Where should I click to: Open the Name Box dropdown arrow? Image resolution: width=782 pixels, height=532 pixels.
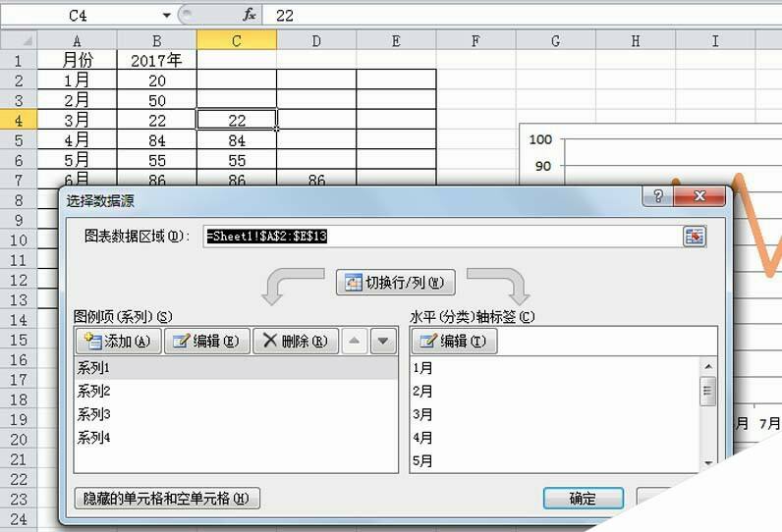coord(167,16)
